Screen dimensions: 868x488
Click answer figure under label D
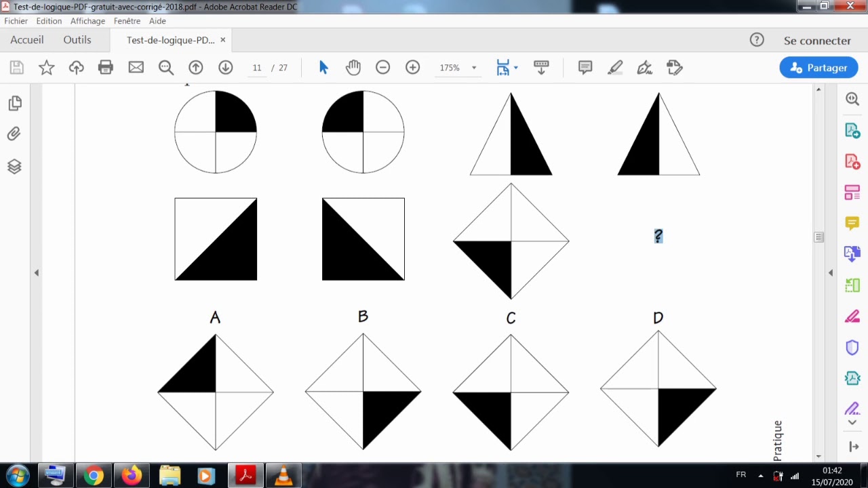tap(658, 388)
